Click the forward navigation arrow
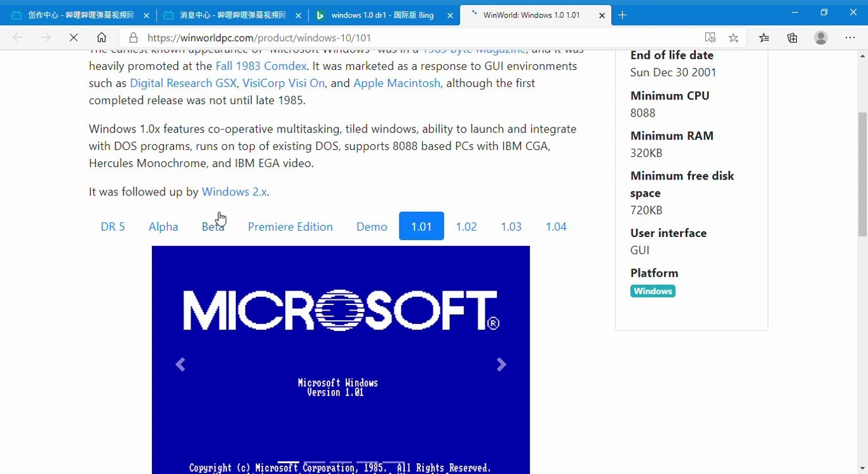The height and width of the screenshot is (474, 868). pyautogui.click(x=45, y=38)
